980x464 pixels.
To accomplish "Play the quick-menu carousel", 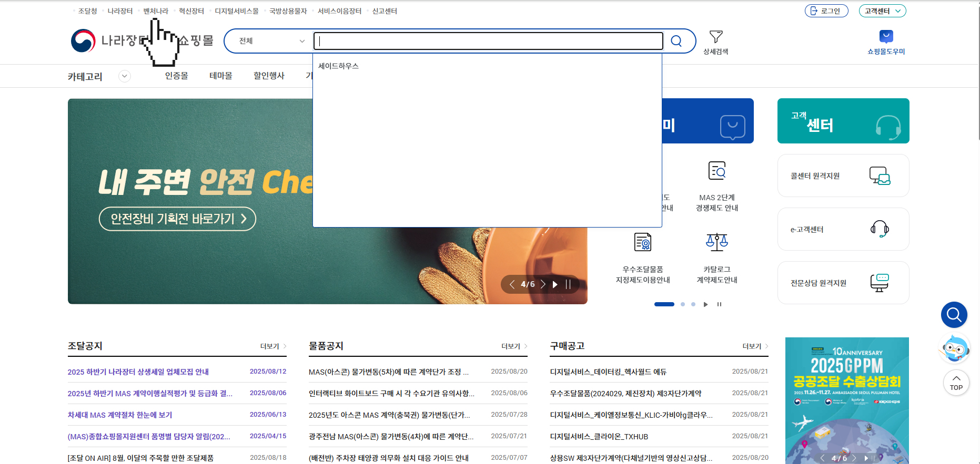I will coord(706,304).
